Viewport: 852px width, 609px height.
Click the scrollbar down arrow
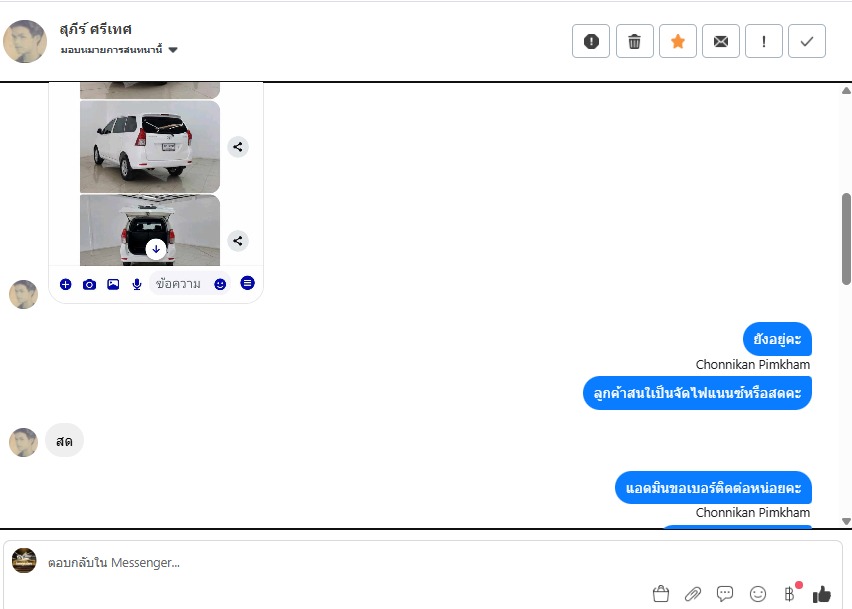tap(846, 521)
